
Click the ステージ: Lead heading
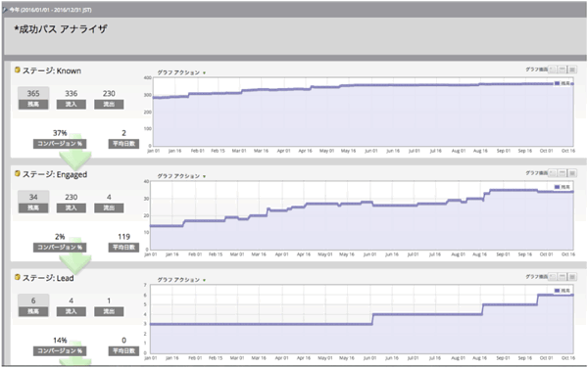click(48, 278)
